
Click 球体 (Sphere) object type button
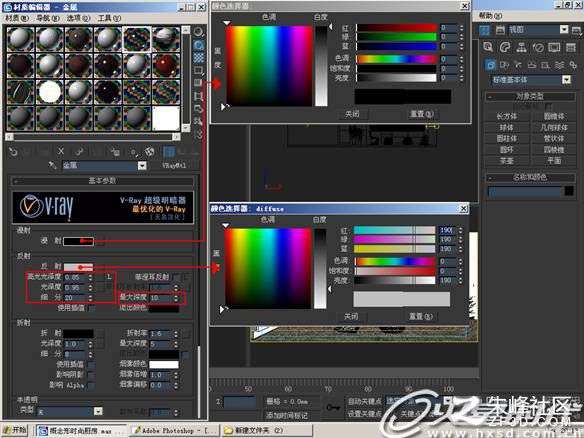(507, 128)
